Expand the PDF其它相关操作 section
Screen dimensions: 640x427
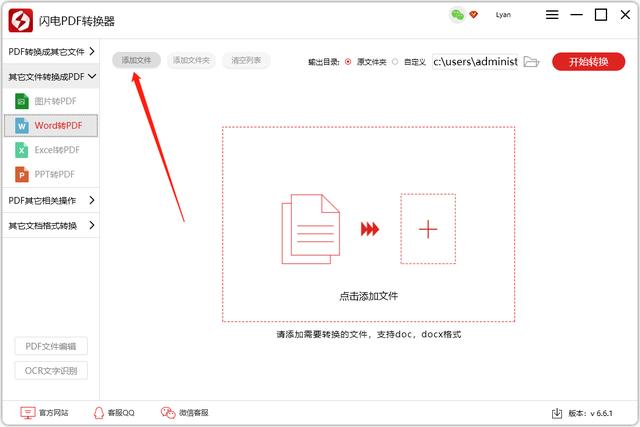[x=50, y=200]
